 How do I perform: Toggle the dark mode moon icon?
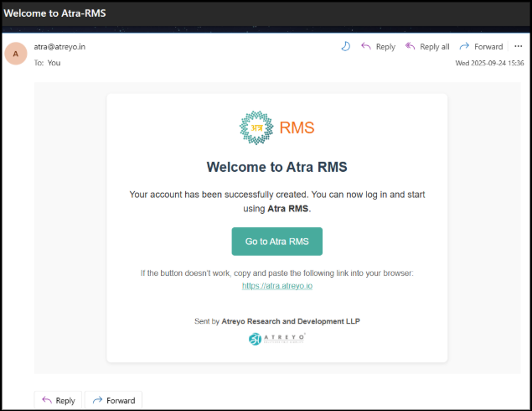tap(345, 47)
